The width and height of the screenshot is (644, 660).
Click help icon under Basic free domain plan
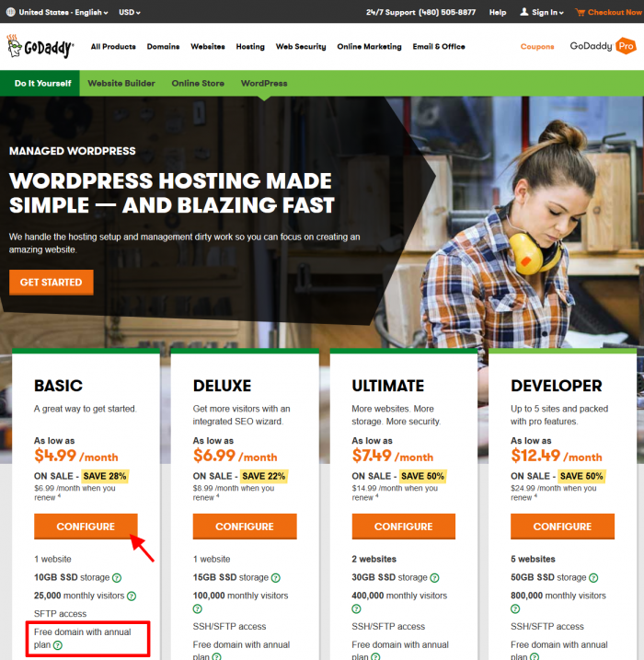tap(58, 645)
